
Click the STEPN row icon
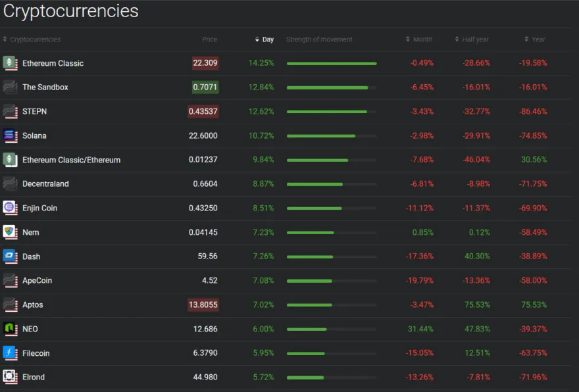[10, 111]
